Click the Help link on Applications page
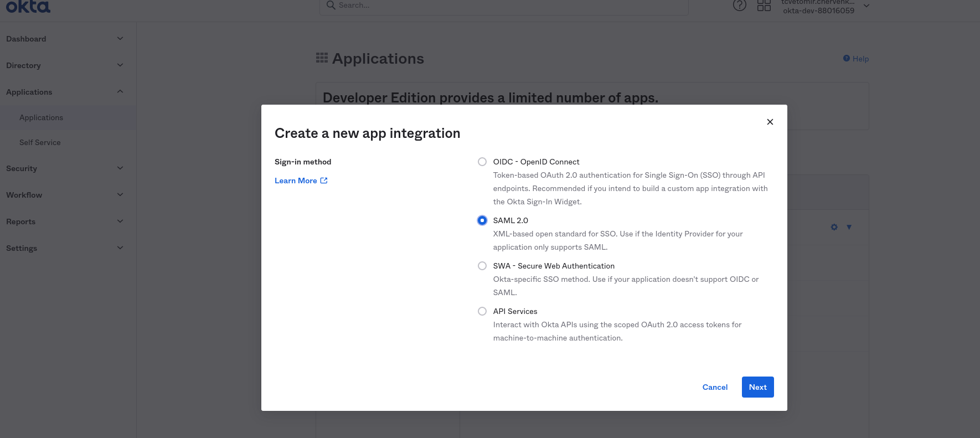This screenshot has height=438, width=980. coord(856,59)
